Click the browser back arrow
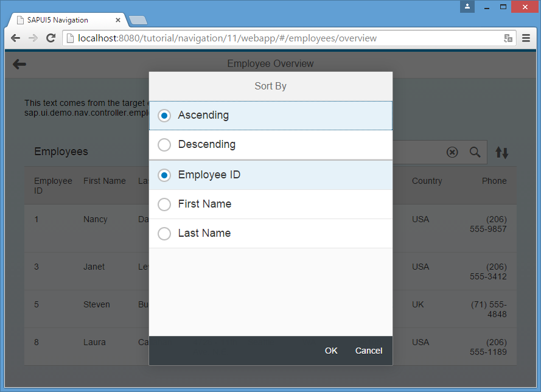541x392 pixels. (x=16, y=38)
